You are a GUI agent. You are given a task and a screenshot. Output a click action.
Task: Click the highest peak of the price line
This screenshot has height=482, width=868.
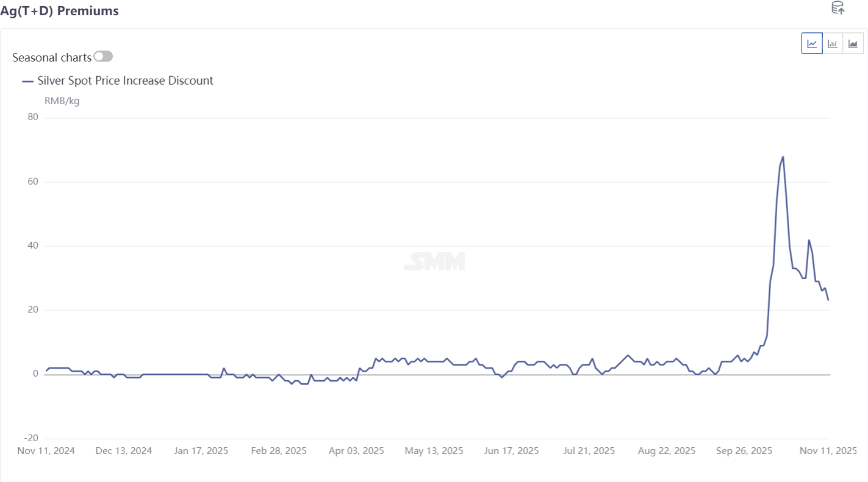(783, 157)
